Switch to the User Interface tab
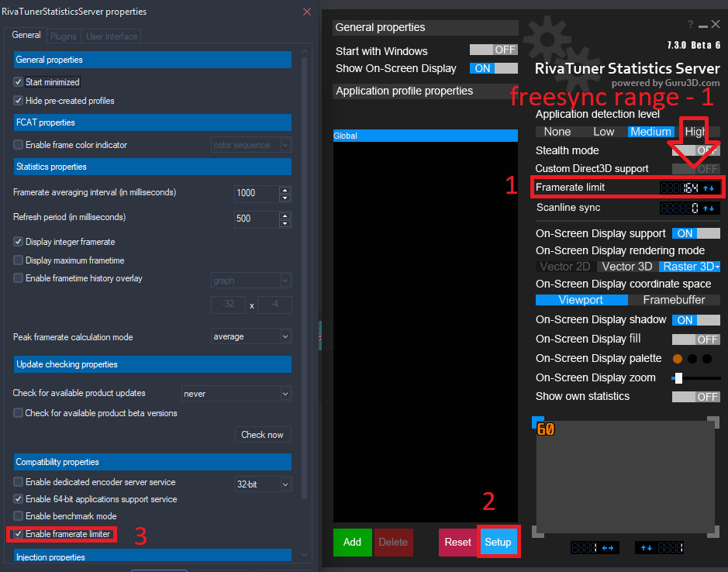The width and height of the screenshot is (728, 572). coord(112,36)
